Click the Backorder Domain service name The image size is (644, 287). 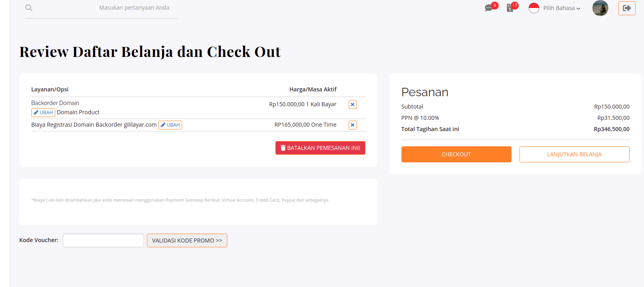pyautogui.click(x=55, y=103)
